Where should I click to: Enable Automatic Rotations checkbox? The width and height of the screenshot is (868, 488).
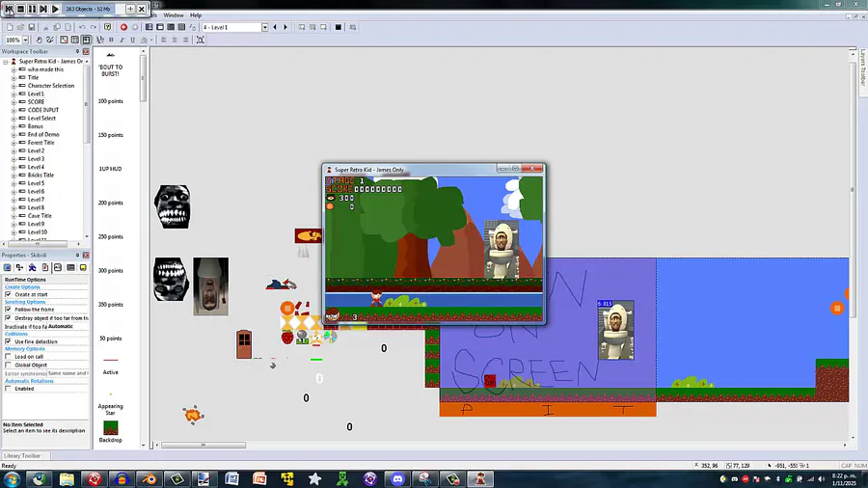tap(9, 389)
